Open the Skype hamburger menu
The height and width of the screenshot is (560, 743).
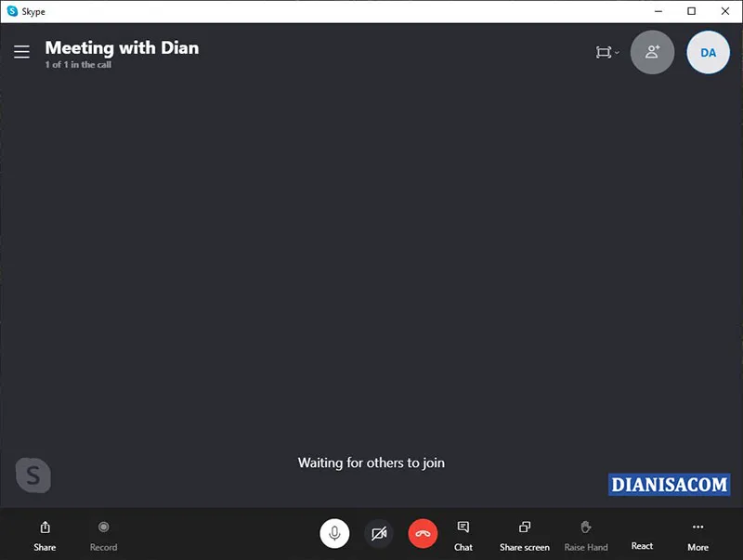(x=21, y=52)
